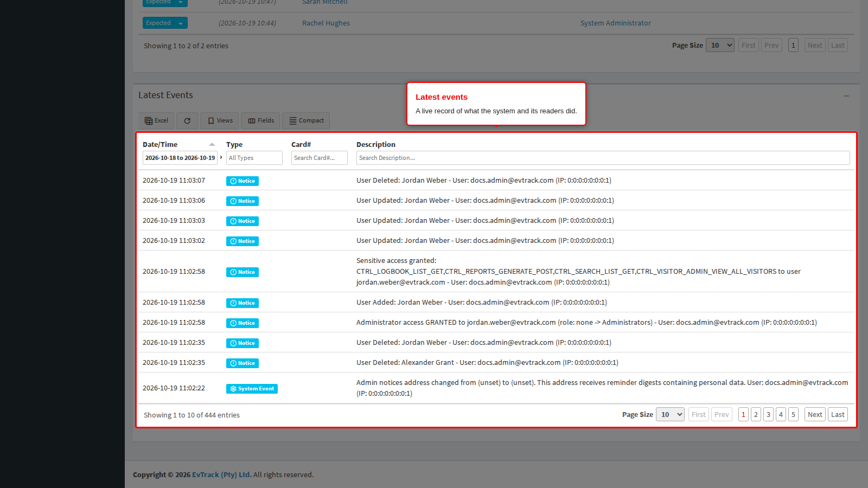
Task: Click the Notice badge at 11:03:07
Action: point(242,181)
